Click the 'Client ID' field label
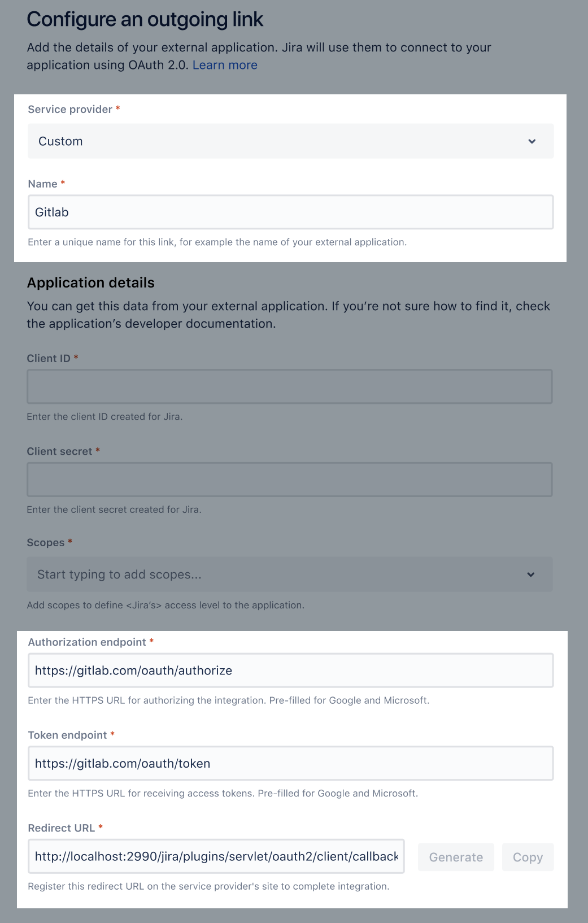This screenshot has width=588, height=923. [x=49, y=359]
